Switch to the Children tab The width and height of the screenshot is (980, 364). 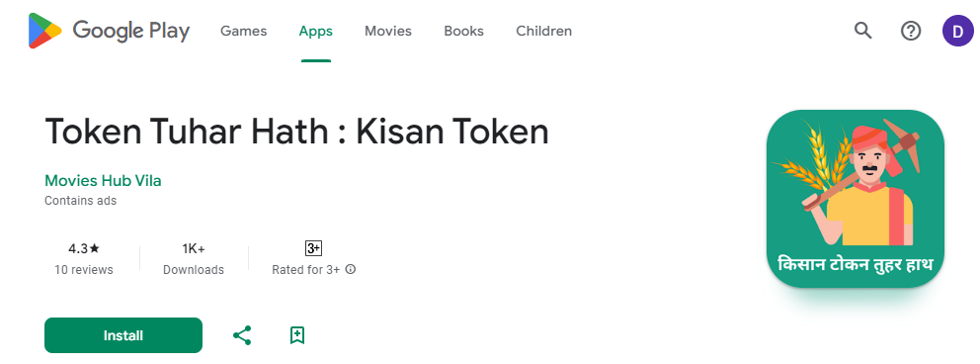(543, 31)
